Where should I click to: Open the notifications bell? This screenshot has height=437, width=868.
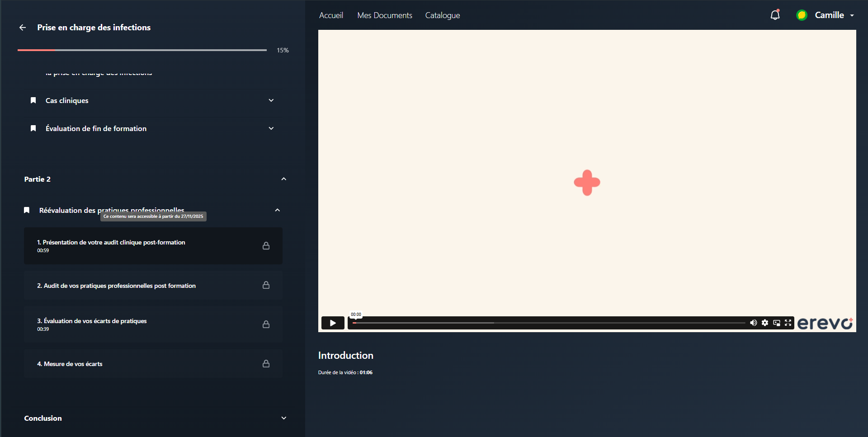(775, 15)
